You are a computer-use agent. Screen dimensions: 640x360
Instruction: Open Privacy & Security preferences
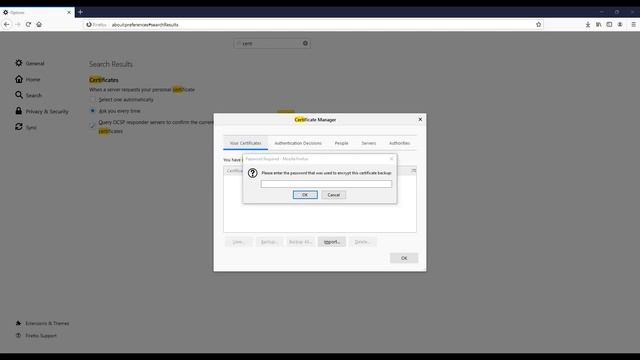coord(42,111)
